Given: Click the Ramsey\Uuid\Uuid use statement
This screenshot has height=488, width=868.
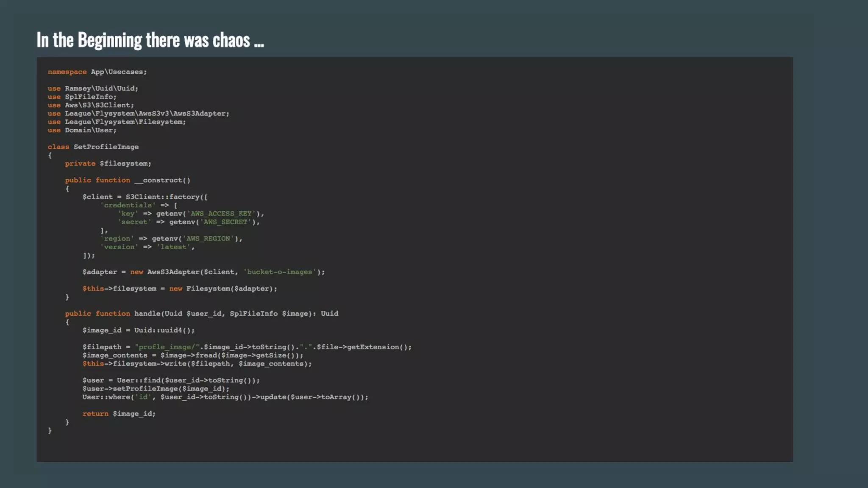Looking at the screenshot, I should coord(101,89).
